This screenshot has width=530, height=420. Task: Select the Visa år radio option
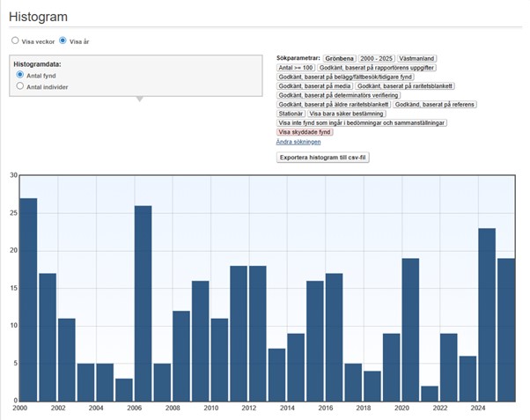(63, 41)
